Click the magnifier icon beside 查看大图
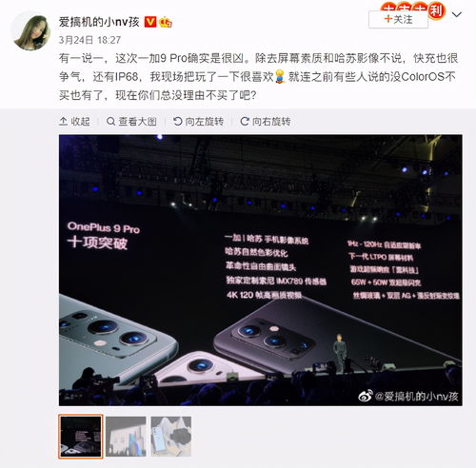The width and height of the screenshot is (476, 468). tap(110, 121)
